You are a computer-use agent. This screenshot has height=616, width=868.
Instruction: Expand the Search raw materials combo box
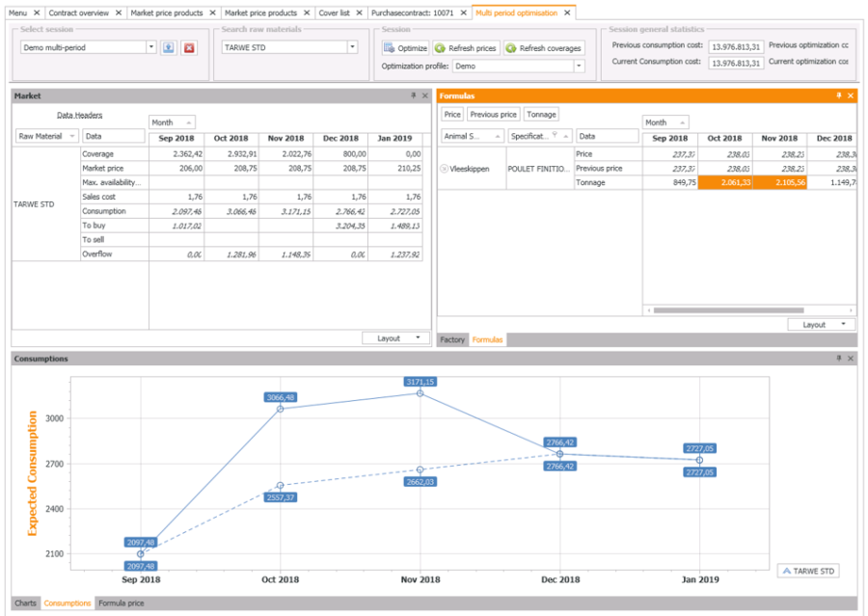(352, 47)
